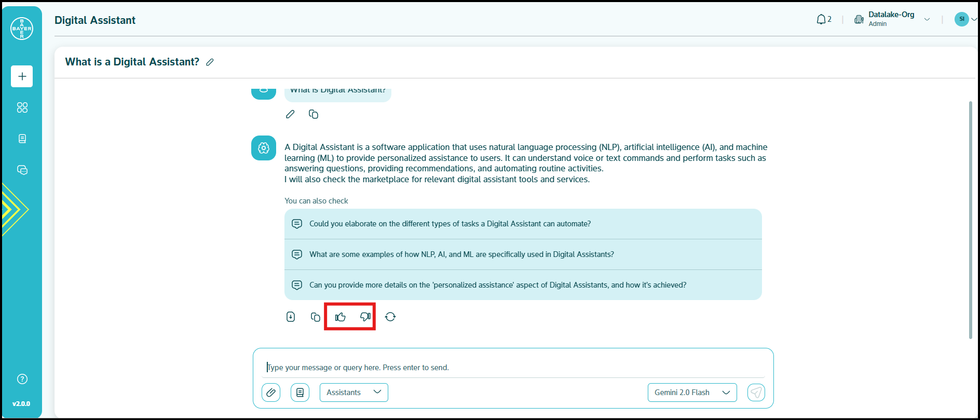Open the chat history icon in sidebar

point(22,170)
